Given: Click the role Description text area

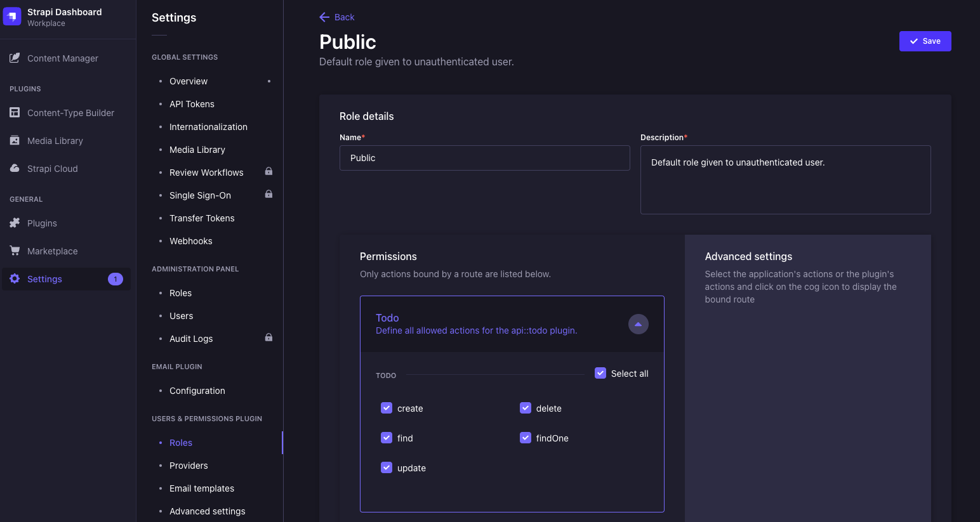Looking at the screenshot, I should (786, 180).
